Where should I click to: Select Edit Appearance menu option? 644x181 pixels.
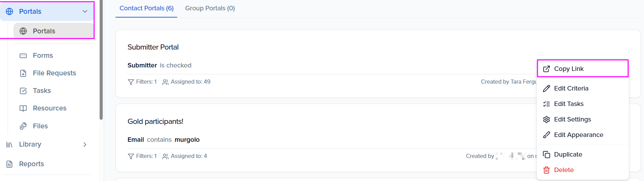coord(578,135)
